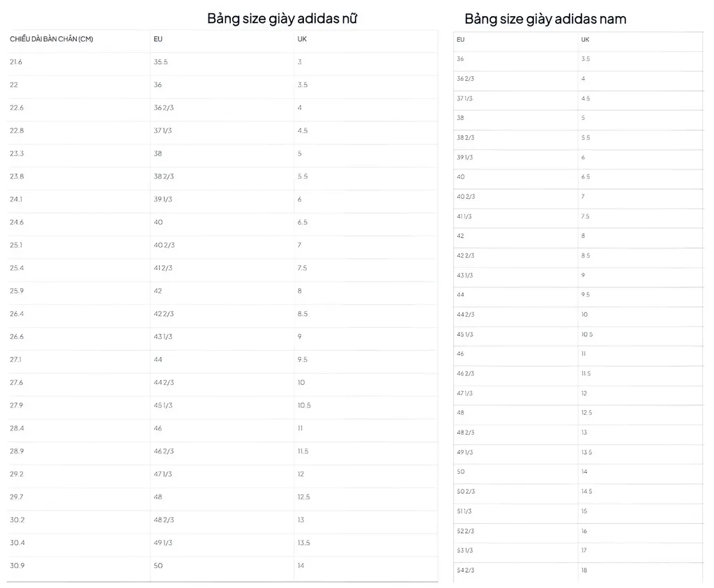The image size is (714, 588).
Task: Click the "CHIỀU DÀI BÀN CHÂN (CM)" column header
Action: (x=52, y=39)
